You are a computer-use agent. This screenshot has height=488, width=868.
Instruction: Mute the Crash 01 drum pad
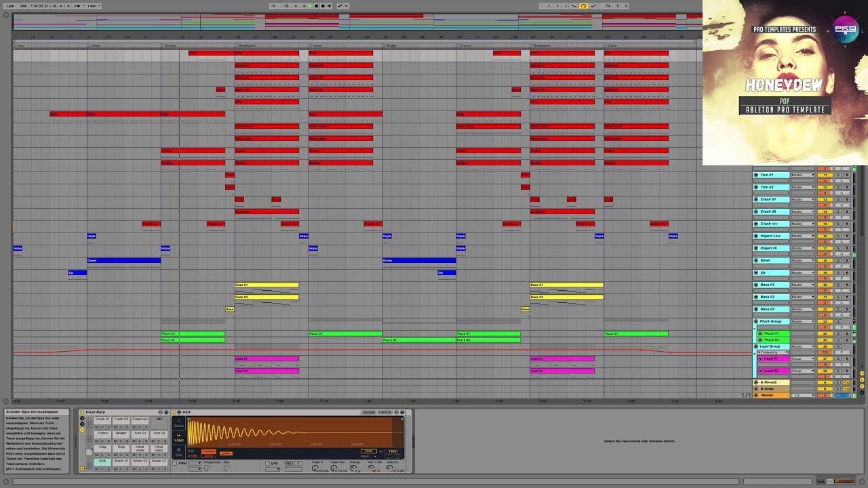97,426
